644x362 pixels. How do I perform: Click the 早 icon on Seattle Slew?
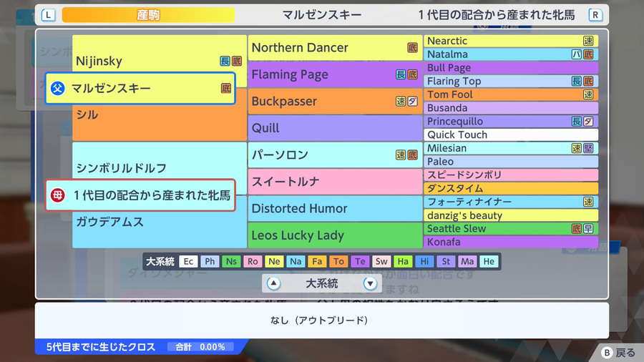pyautogui.click(x=588, y=229)
